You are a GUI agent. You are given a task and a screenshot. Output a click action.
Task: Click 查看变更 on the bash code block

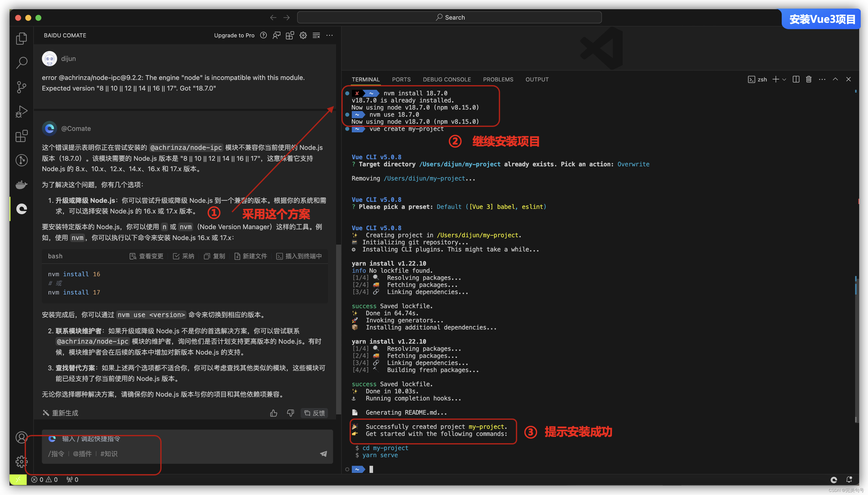point(146,256)
